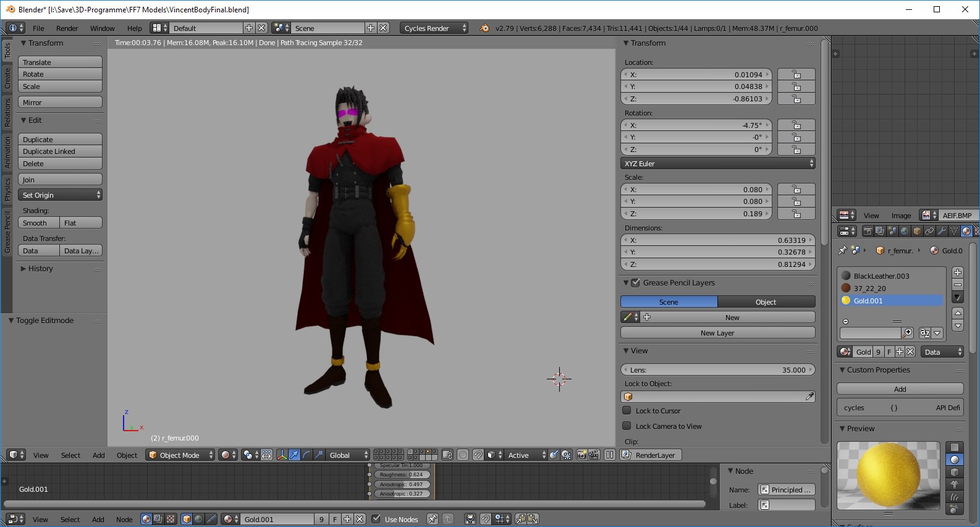The height and width of the screenshot is (527, 980).
Task: Open the XYZ Euler rotation mode dropdown
Action: click(x=718, y=164)
